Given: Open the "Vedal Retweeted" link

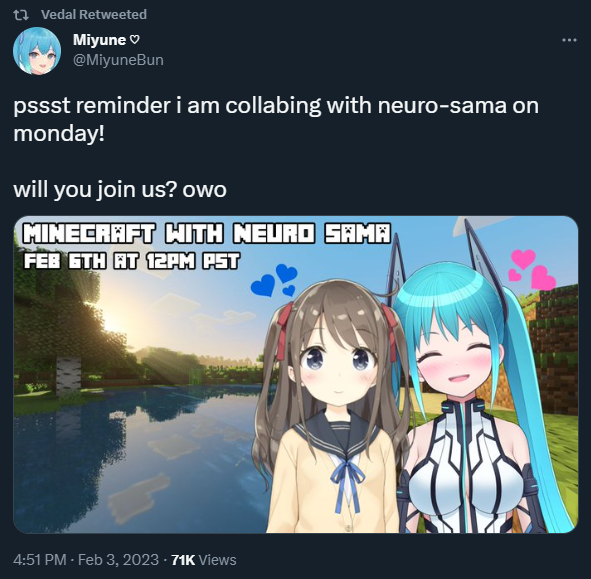Looking at the screenshot, I should click(x=94, y=15).
